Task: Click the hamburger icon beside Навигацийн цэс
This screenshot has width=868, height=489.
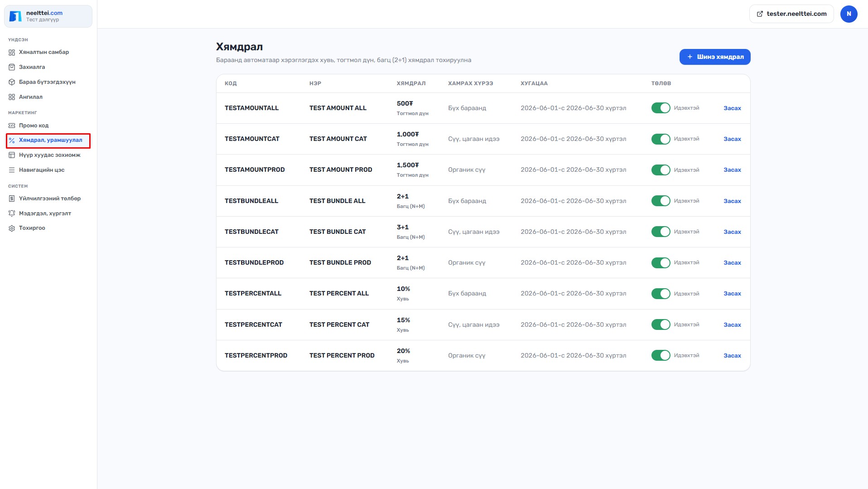Action: 12,170
